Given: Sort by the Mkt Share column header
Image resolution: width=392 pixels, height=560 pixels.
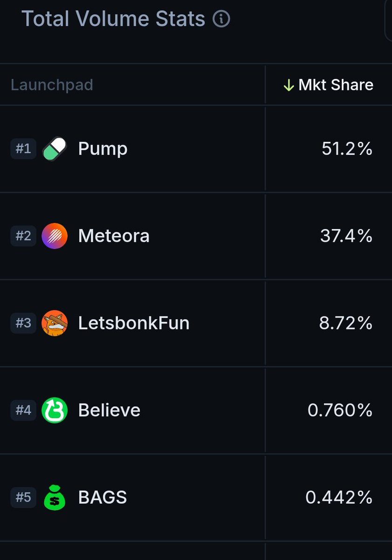Looking at the screenshot, I should tap(328, 85).
